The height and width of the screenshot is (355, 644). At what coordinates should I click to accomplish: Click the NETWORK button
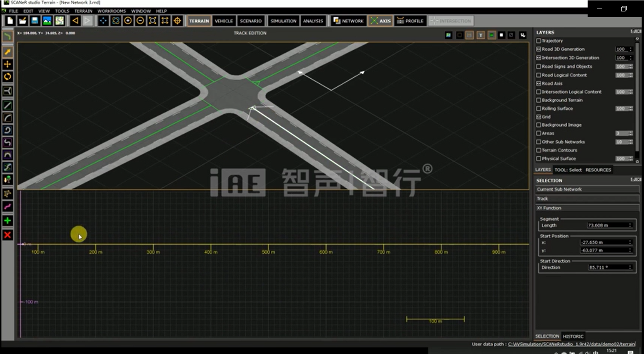[349, 21]
